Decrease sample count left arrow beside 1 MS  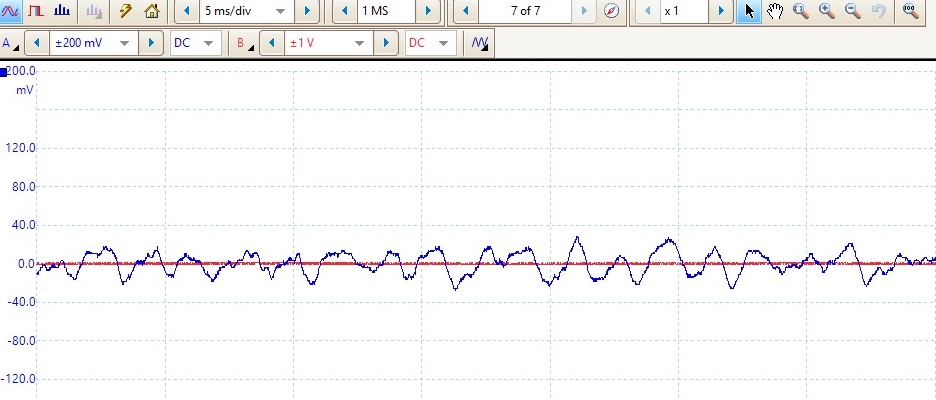(344, 11)
